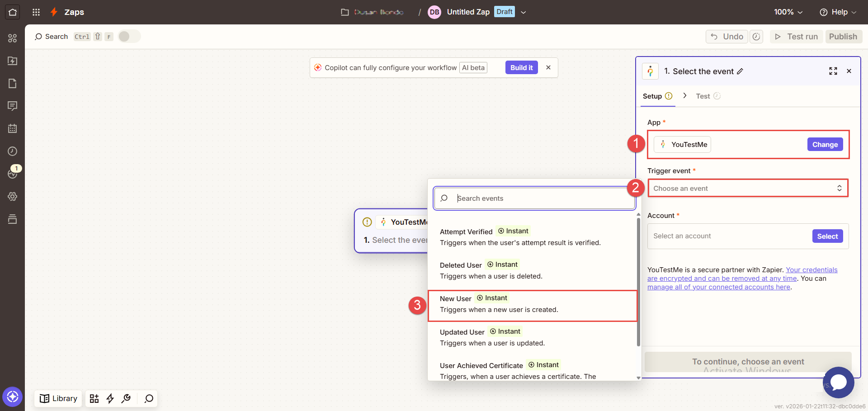868x411 pixels.
Task: Open the Library button
Action: [58, 398]
